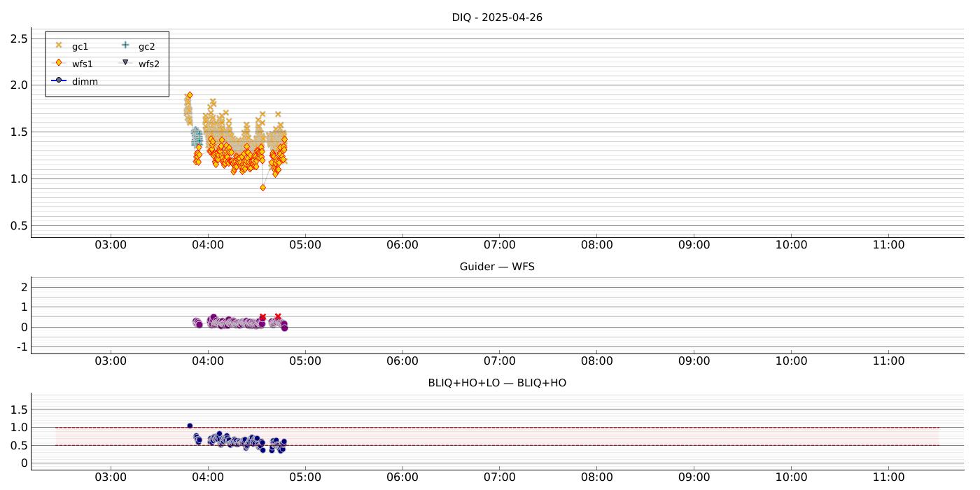Pick the highest wfs1 diamond near 1.9
Image resolution: width=980 pixels, height=490 pixels.
[x=189, y=95]
